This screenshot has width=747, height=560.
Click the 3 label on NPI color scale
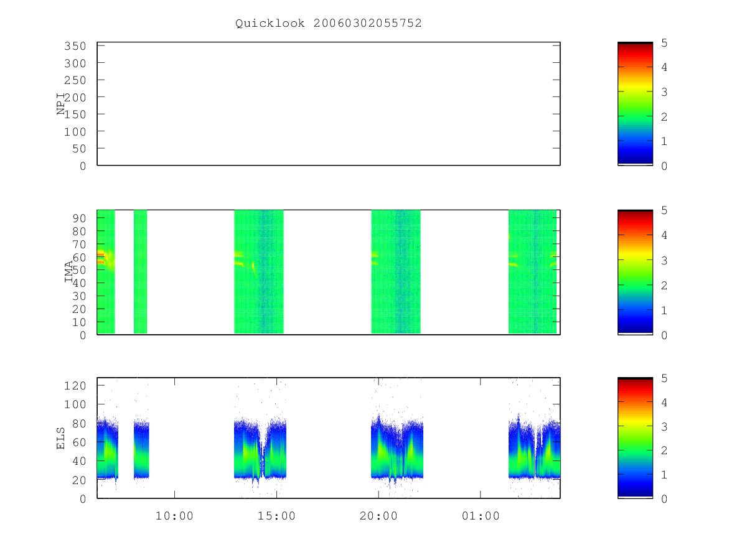coord(664,91)
